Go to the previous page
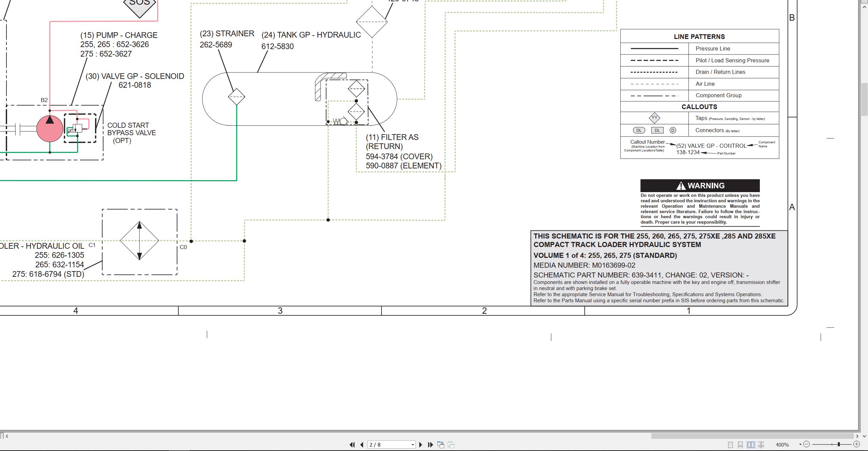Screen dimensions: 868x451 (362, 445)
